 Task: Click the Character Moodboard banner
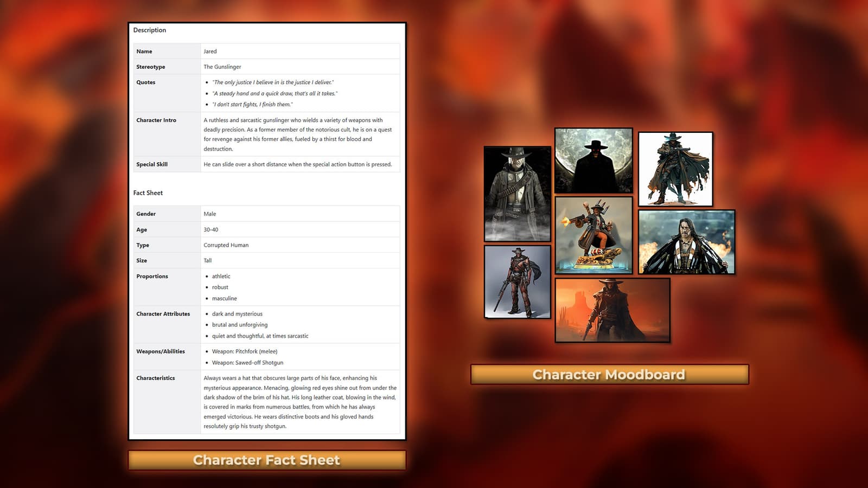pyautogui.click(x=609, y=375)
